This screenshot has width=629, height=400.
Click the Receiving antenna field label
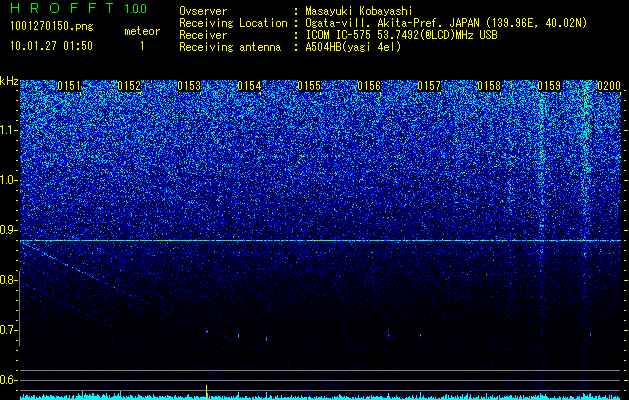pyautogui.click(x=230, y=47)
